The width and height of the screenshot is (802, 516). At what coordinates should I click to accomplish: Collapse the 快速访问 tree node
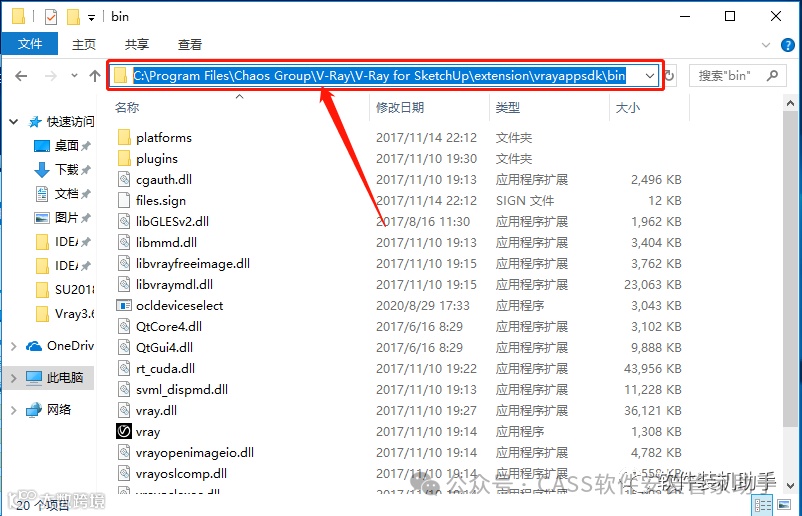coord(14,122)
